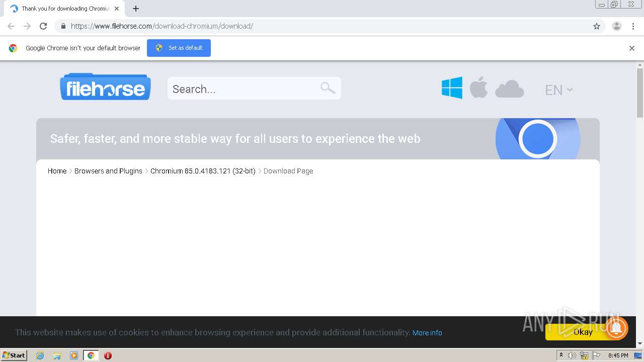Screen dimensions: 644x362
Task: Click the 8:45 PM clock
Action: click(618, 355)
